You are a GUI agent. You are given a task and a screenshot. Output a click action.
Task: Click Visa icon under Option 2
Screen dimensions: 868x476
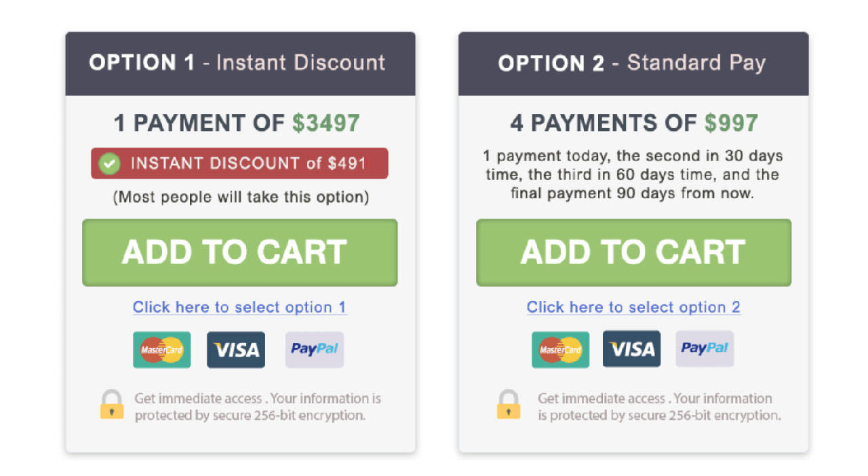[x=631, y=349]
